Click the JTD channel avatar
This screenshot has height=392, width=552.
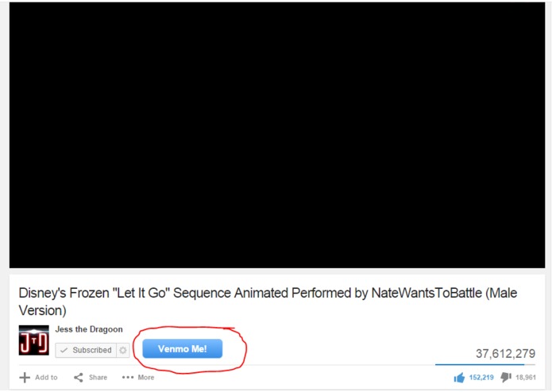34,340
